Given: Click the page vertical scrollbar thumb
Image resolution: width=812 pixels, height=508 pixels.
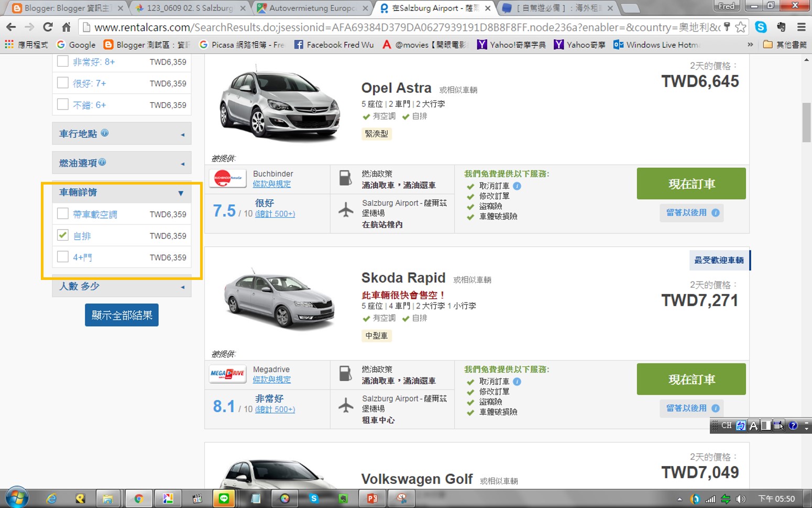Looking at the screenshot, I should point(806,122).
